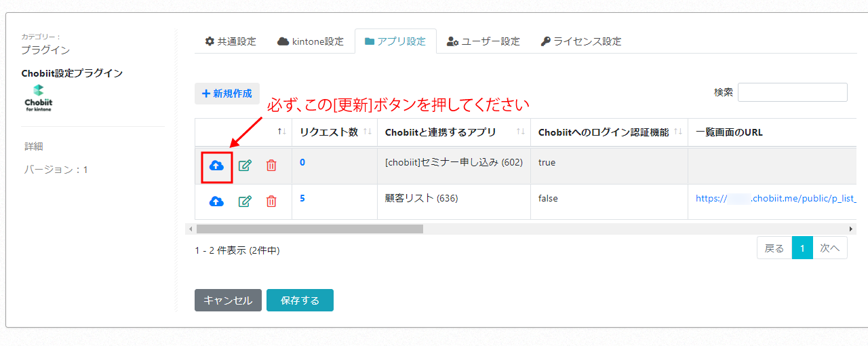Click the cloud update icon for セミナー申し込み row
Image resolution: width=868 pixels, height=346 pixels.
[216, 166]
